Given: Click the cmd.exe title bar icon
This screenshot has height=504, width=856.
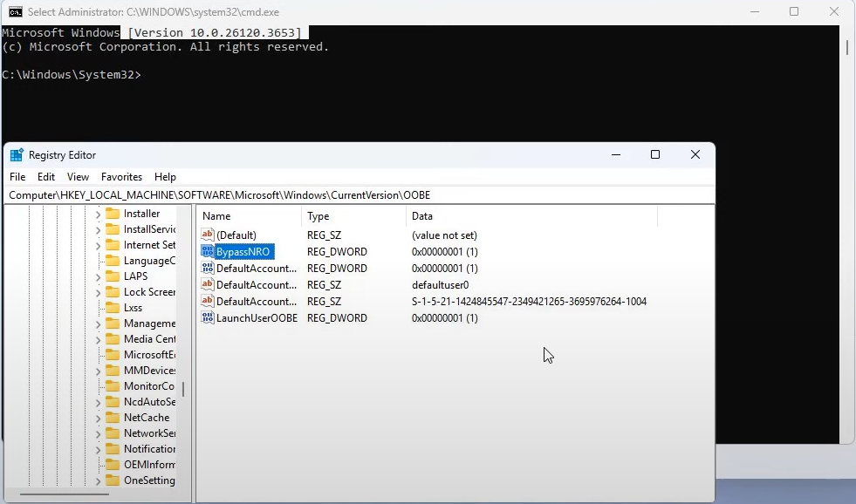Looking at the screenshot, I should [16, 11].
